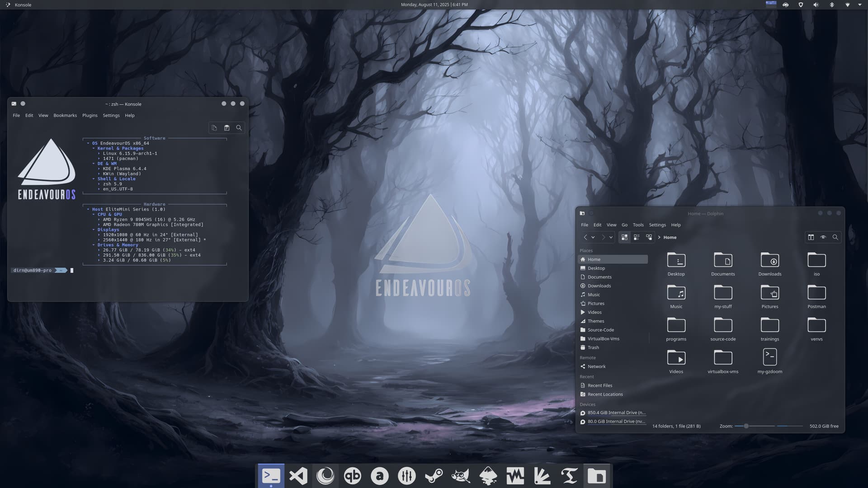Click Dolphin's search magnifier icon
The height and width of the screenshot is (488, 868).
tap(835, 237)
